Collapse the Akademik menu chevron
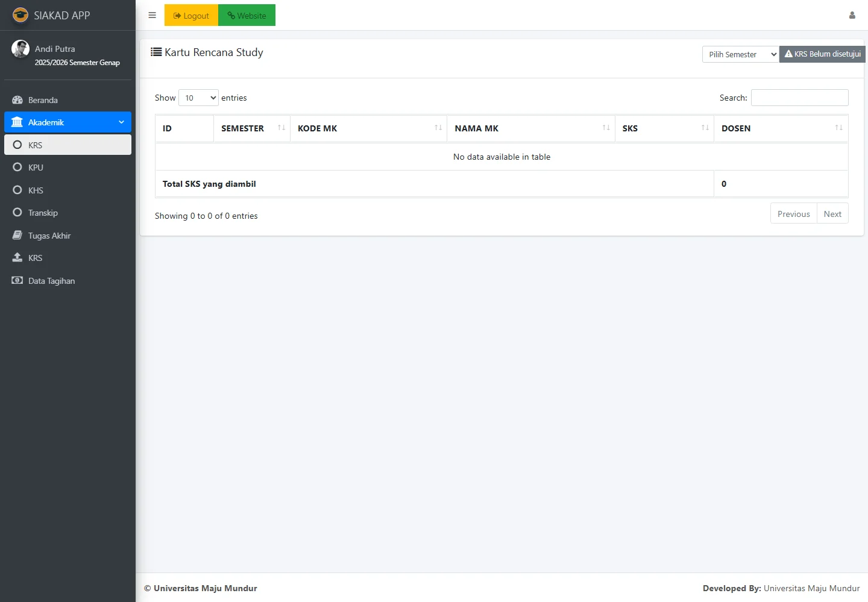Screen dimensions: 868x602 [121, 122]
